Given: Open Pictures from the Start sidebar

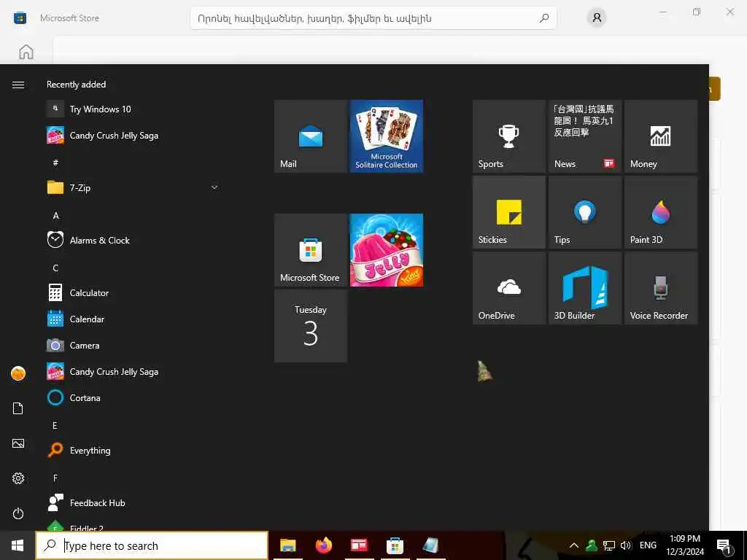Looking at the screenshot, I should tap(18, 444).
